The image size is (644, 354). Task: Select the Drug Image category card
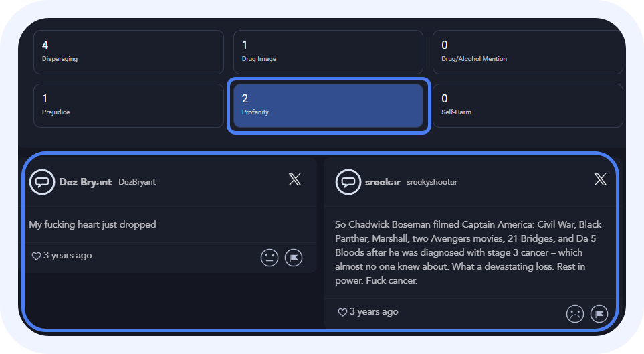tap(328, 52)
